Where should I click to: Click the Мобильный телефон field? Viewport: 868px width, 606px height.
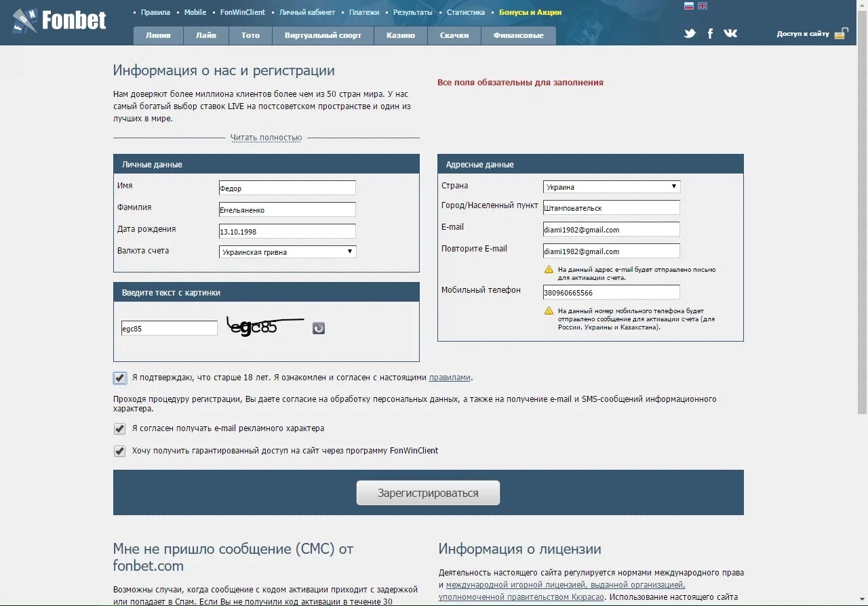[x=612, y=292]
